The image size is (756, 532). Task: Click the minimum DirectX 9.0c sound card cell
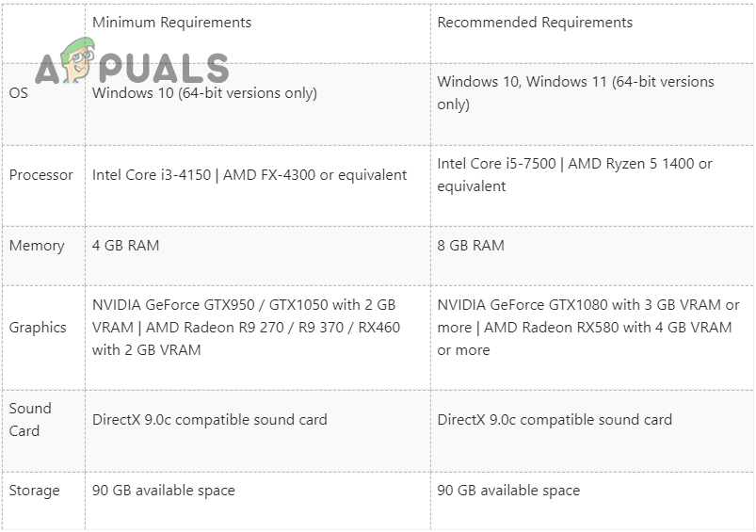point(210,420)
